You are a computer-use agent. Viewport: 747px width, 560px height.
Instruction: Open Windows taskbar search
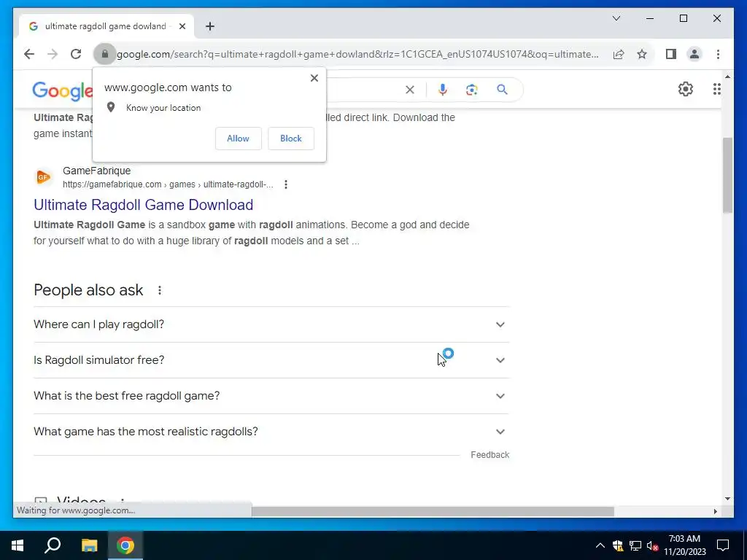tap(53, 545)
